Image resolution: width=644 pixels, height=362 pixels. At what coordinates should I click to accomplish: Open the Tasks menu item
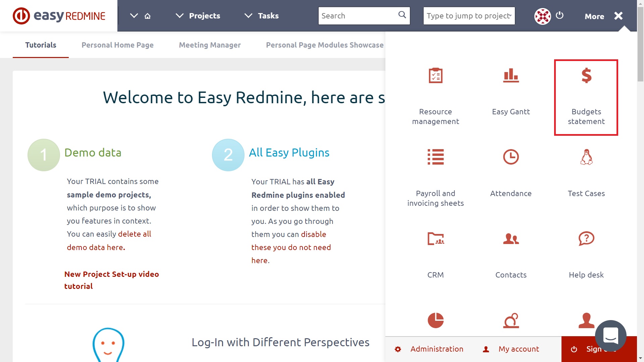[268, 16]
